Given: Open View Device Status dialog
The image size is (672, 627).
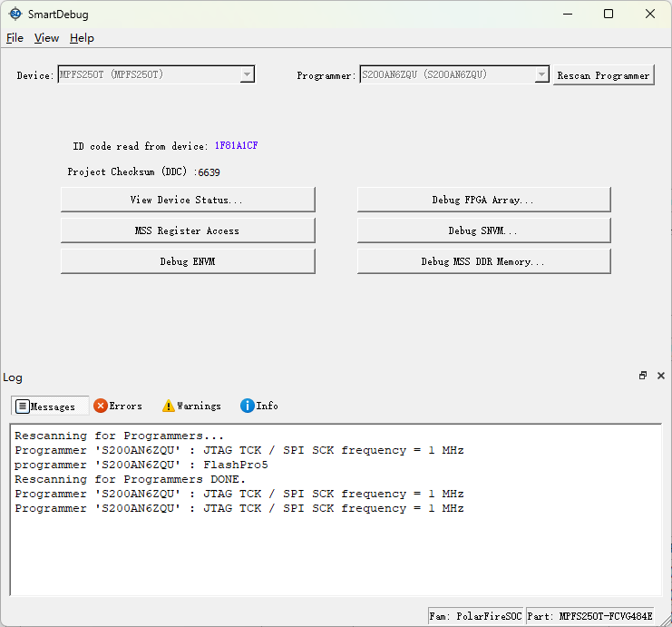Looking at the screenshot, I should [x=188, y=200].
